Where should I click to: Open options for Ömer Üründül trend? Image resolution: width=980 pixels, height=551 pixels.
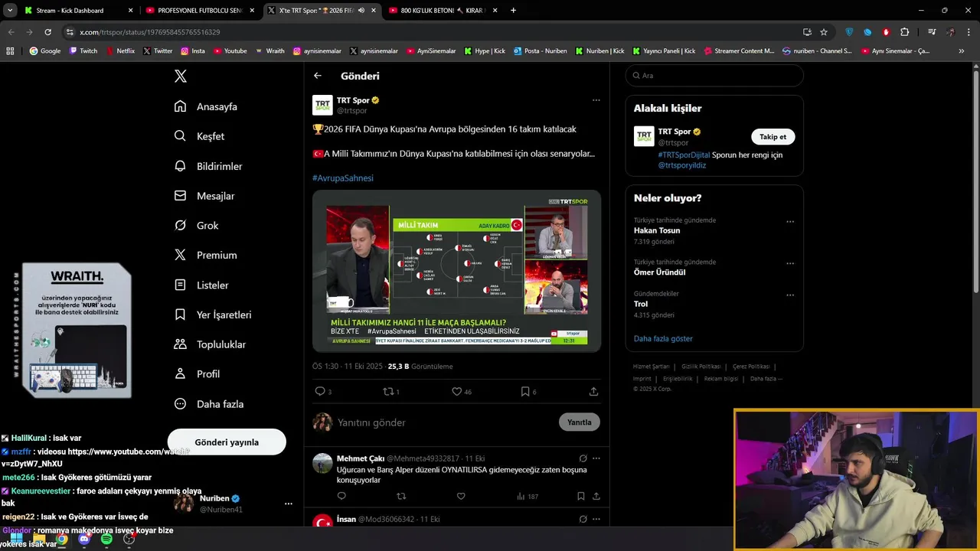pyautogui.click(x=790, y=263)
